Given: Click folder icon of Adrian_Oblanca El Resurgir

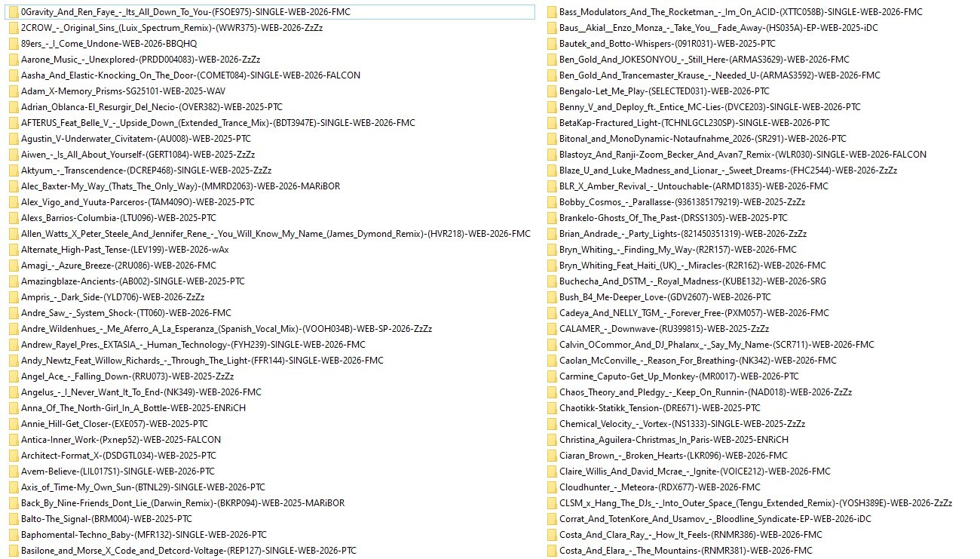Looking at the screenshot, I should pyautogui.click(x=14, y=107).
